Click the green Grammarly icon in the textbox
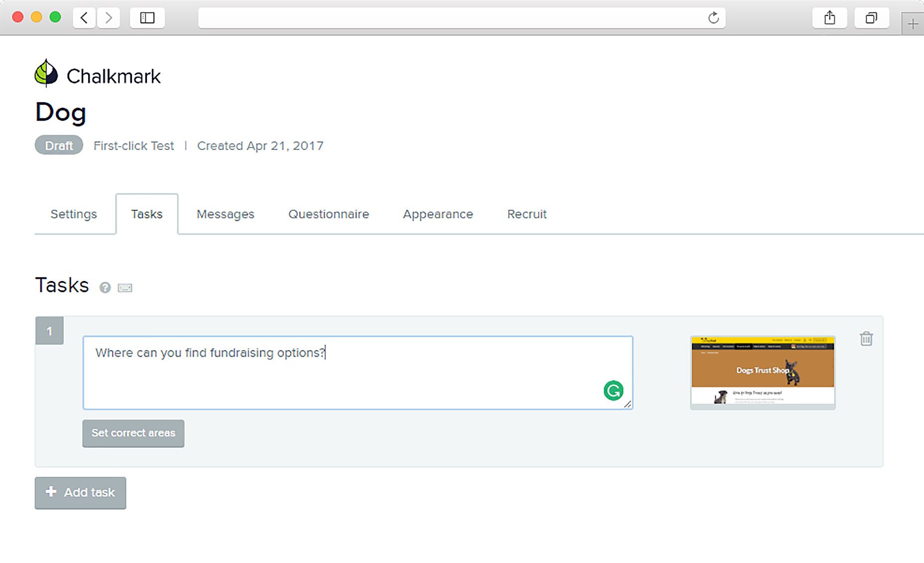Screen dimensions: 924x563 click(x=613, y=391)
